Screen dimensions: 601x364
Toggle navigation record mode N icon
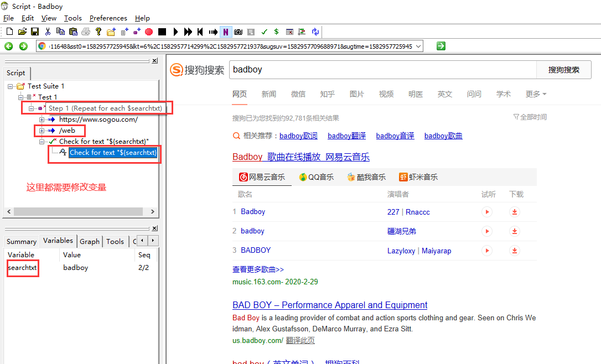tap(226, 32)
